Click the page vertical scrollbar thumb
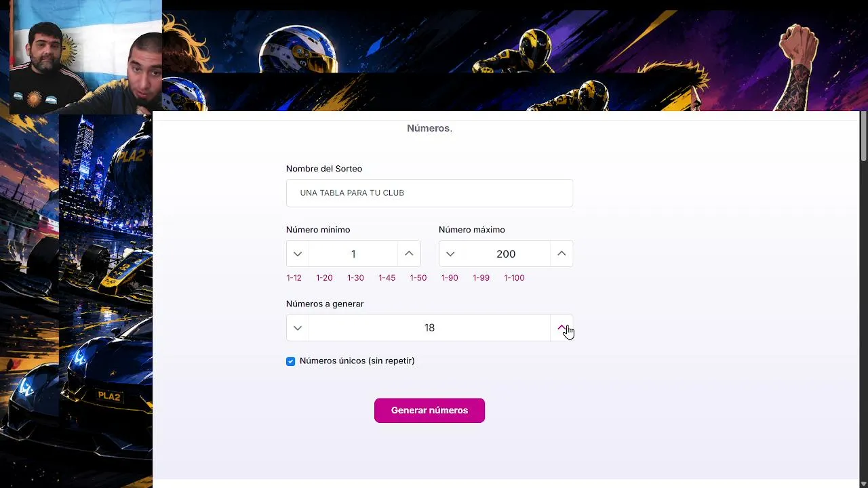This screenshot has height=488, width=868. click(863, 137)
